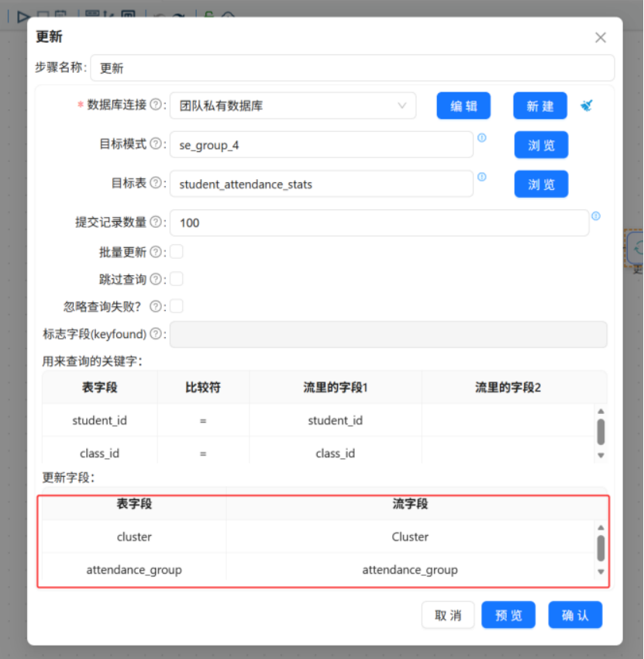Viewport: 644px width, 659px height.
Task: Click the 比较符 column header
Action: coord(203,387)
